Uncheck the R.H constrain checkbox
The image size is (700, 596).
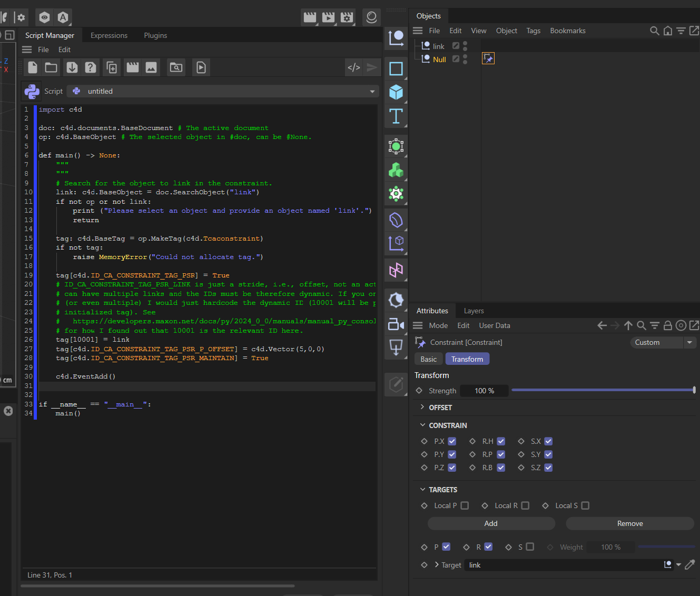pos(501,441)
